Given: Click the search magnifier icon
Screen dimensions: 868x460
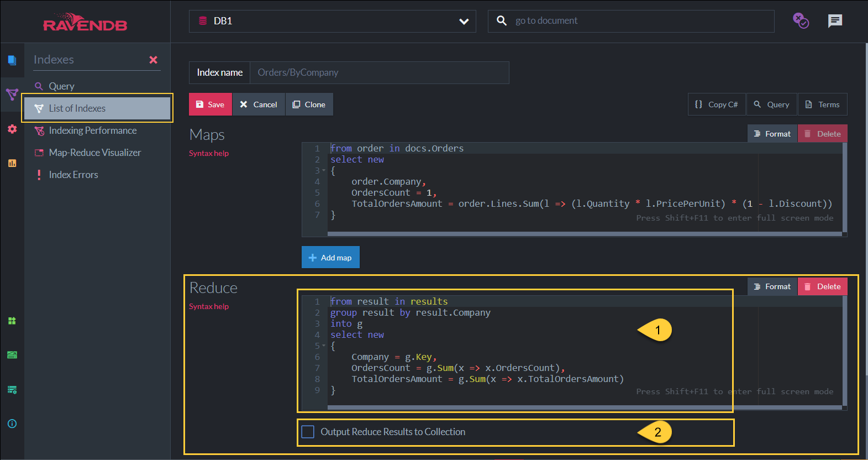Looking at the screenshot, I should [502, 20].
